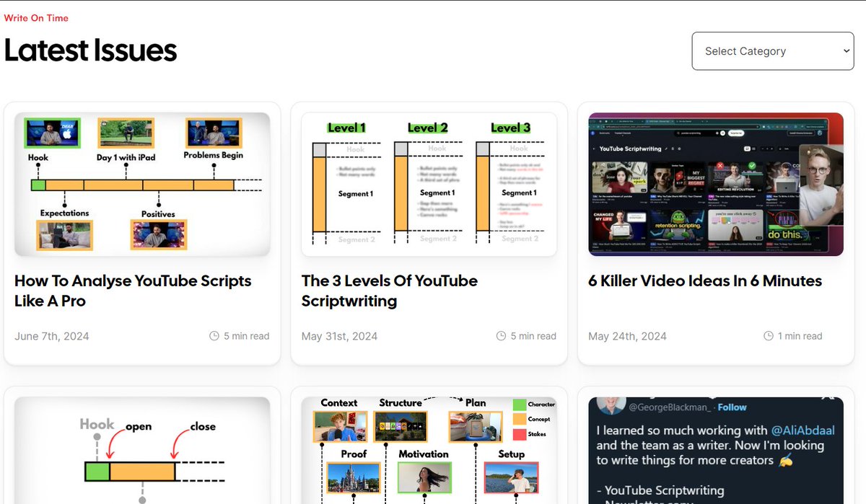Click the YouTube Scriptwriting screen recording thumbnail
The image size is (866, 504).
pos(716,185)
